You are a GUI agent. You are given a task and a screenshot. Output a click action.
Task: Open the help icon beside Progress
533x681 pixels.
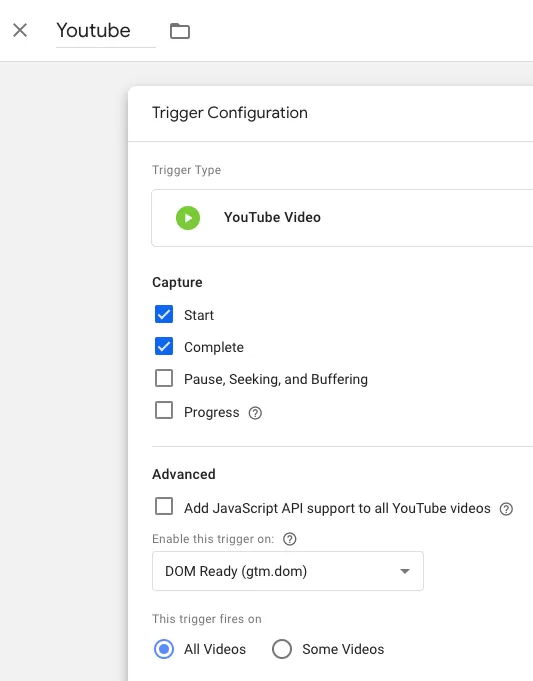(x=255, y=413)
